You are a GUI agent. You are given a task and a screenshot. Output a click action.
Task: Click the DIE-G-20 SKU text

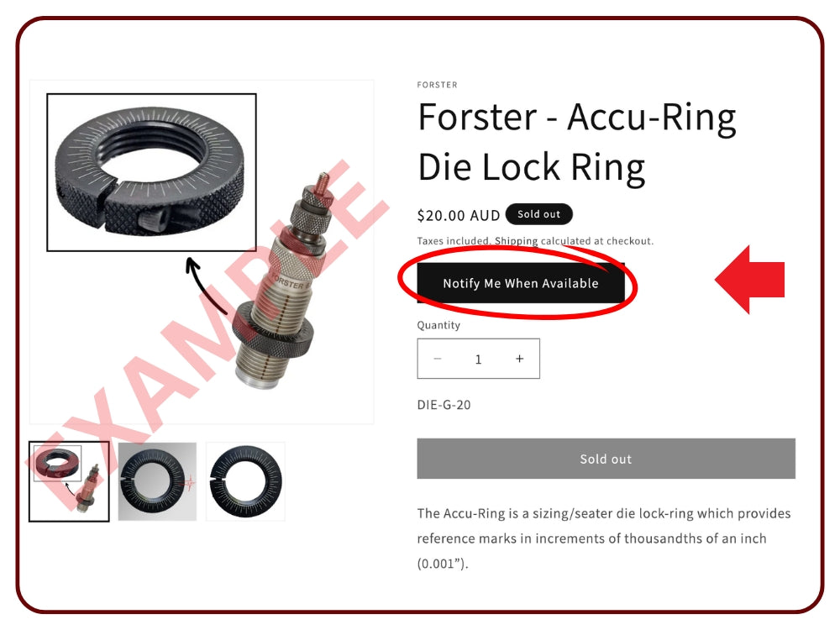(x=444, y=405)
